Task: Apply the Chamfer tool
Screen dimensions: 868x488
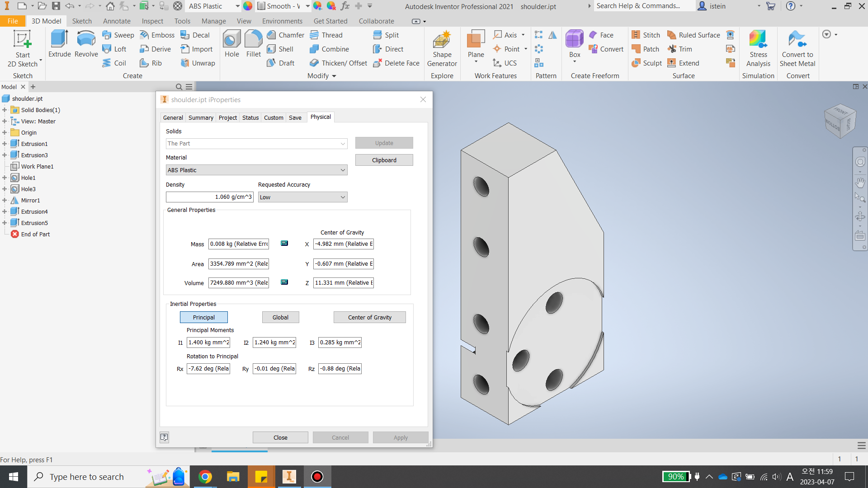Action: [x=285, y=35]
